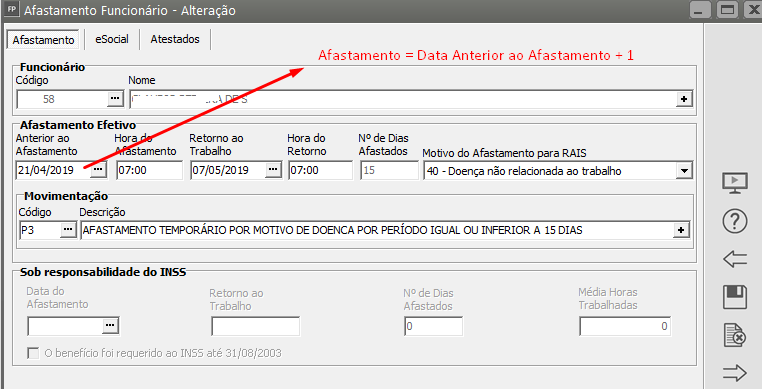Click the Hora do Afastamento field
The image size is (762, 389).
tap(150, 170)
